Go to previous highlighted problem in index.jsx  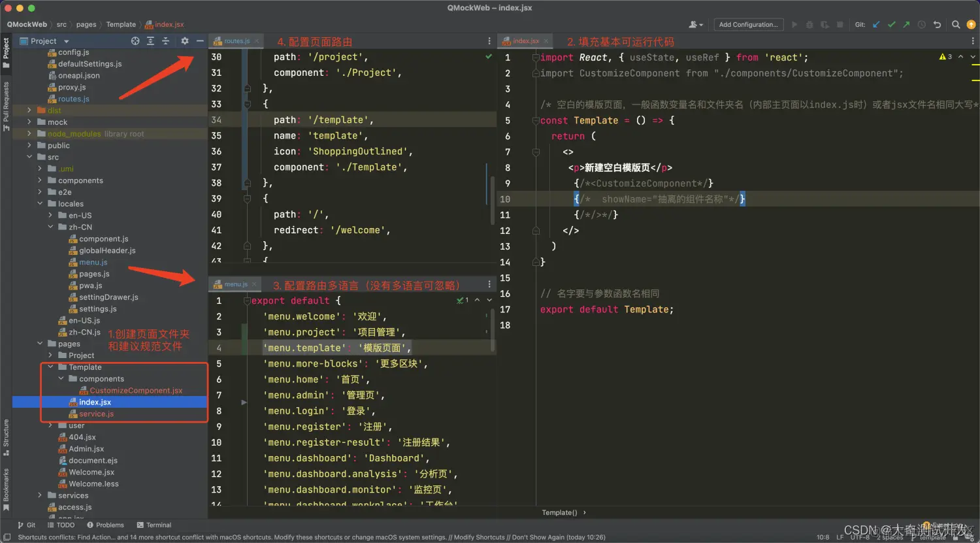(960, 57)
